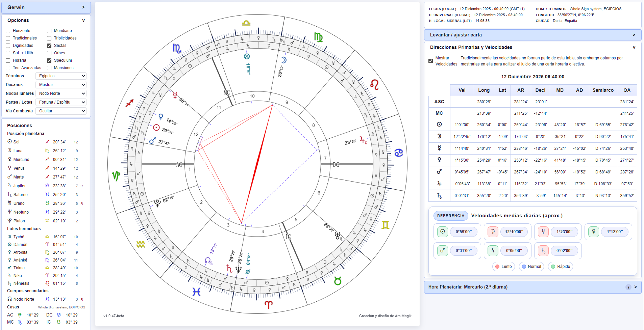Click the Taurus symbol on chart
Image resolution: width=644 pixels, height=330 pixels.
coord(338,281)
